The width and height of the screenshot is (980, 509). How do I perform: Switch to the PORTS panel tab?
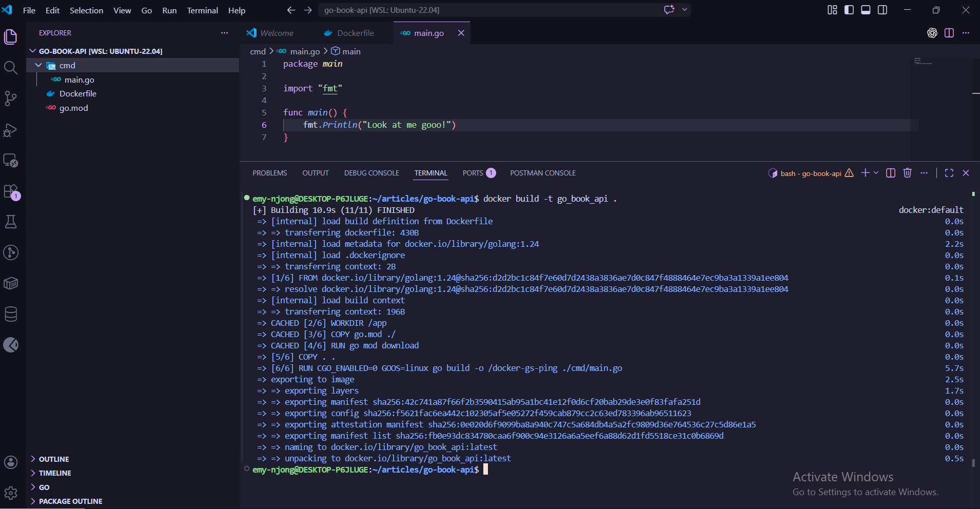473,173
